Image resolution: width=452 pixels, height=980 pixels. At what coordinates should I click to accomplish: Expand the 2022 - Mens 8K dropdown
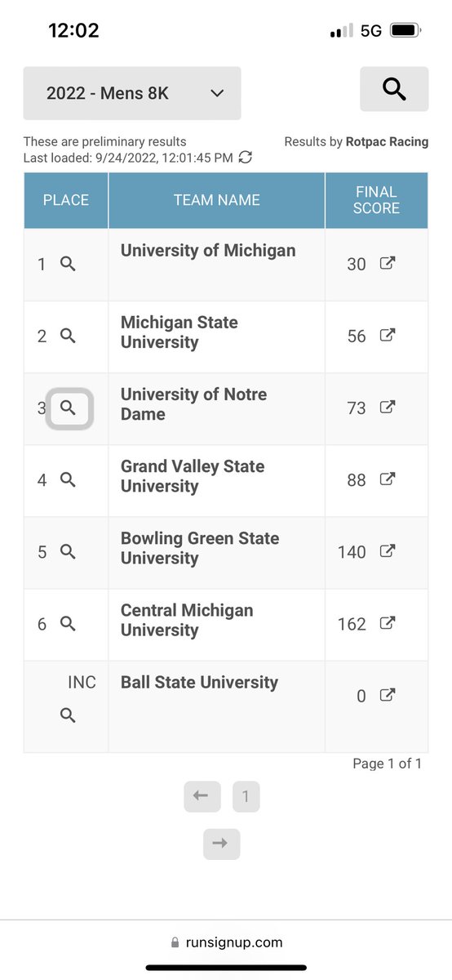(x=132, y=93)
